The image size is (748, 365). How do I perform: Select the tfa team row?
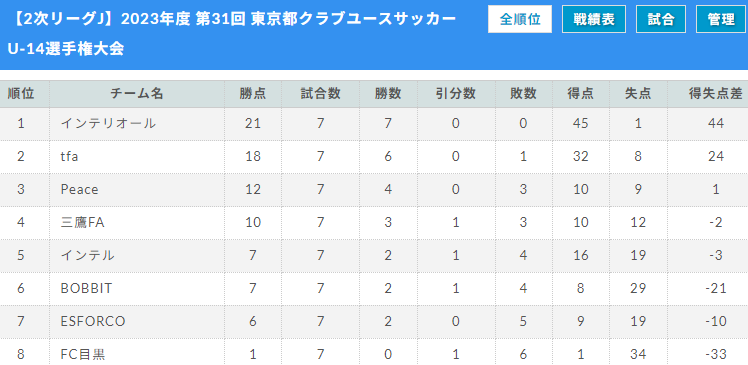tap(374, 156)
